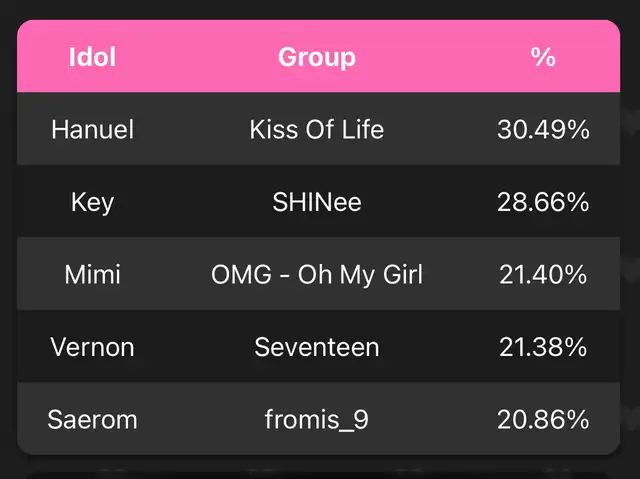Click the Group column header
The height and width of the screenshot is (479, 640).
click(317, 58)
